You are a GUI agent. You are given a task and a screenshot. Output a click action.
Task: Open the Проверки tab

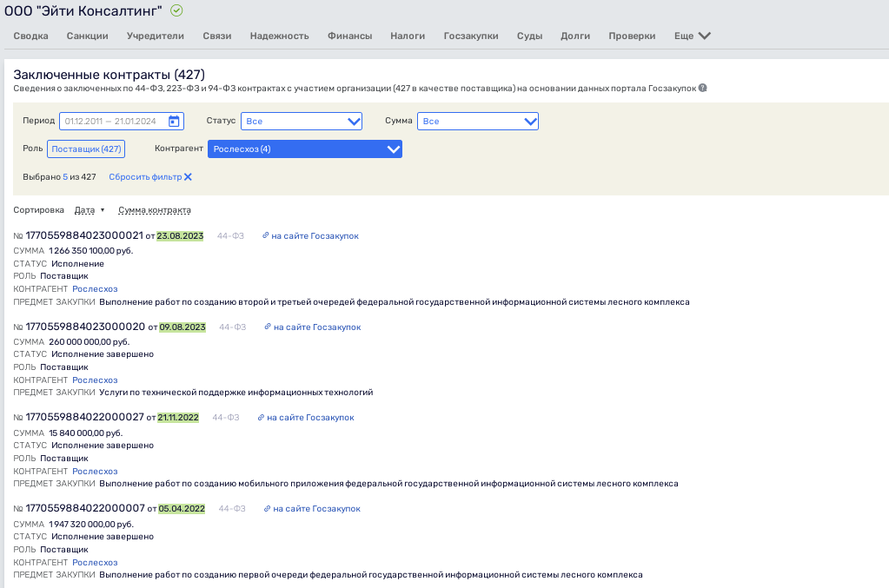632,36
